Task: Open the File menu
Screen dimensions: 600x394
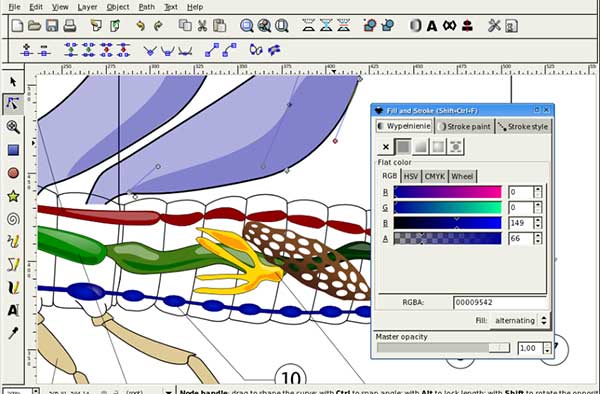Action: click(14, 7)
